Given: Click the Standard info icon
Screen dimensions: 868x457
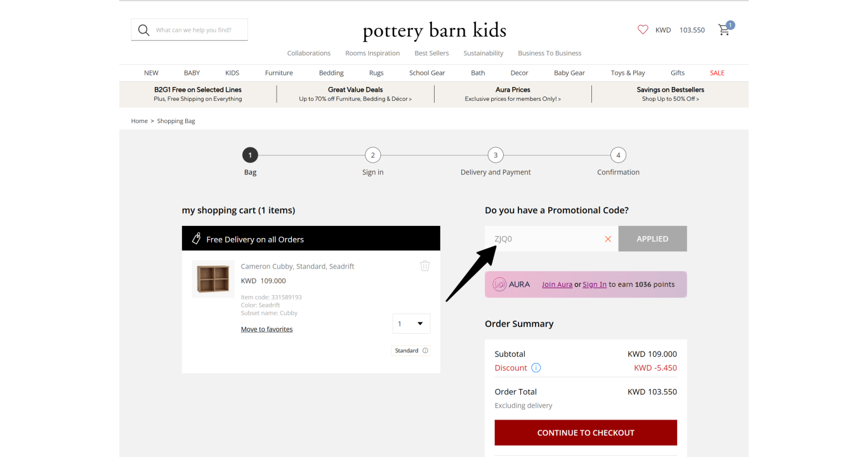Looking at the screenshot, I should 425,350.
